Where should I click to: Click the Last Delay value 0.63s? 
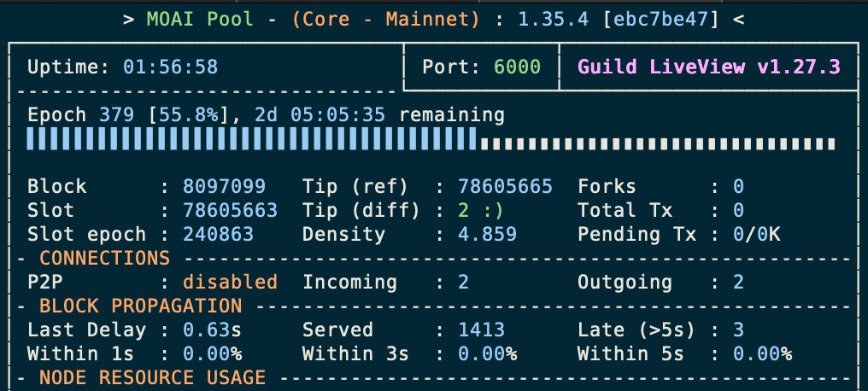click(212, 330)
